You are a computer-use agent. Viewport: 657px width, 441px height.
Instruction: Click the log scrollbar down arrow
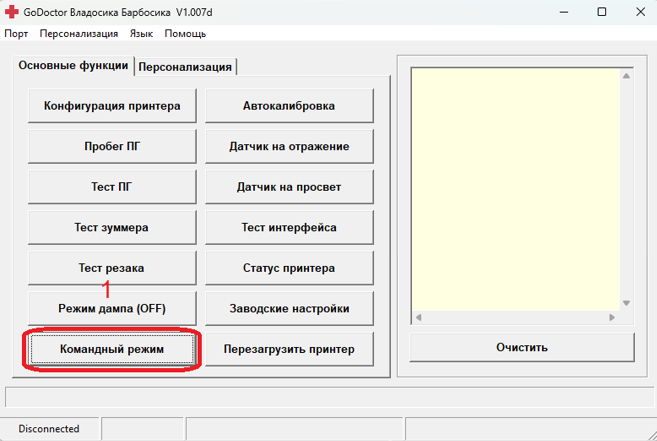coord(627,303)
